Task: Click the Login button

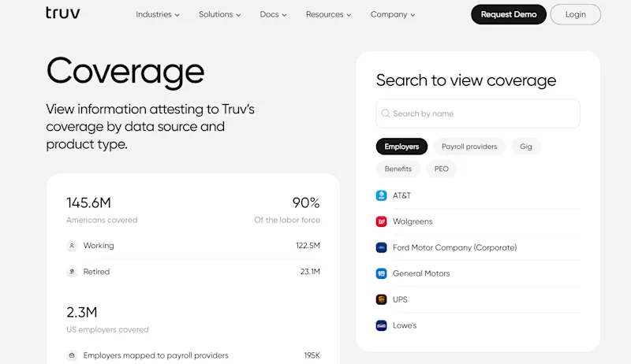Action: (576, 14)
